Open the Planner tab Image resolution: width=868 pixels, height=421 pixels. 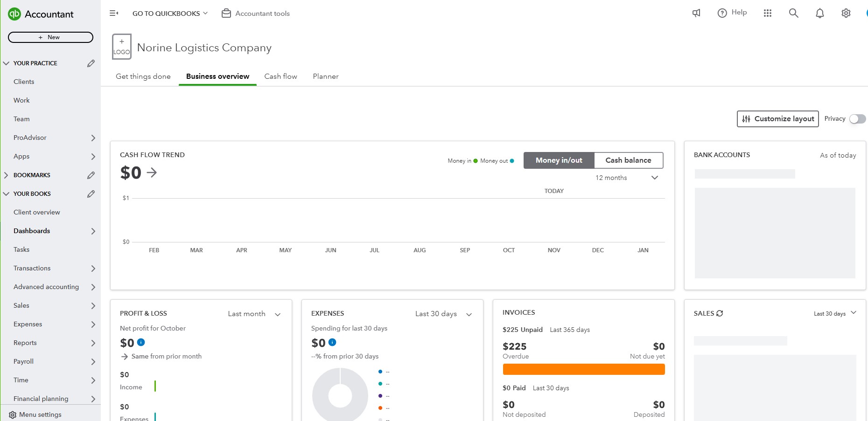click(326, 76)
